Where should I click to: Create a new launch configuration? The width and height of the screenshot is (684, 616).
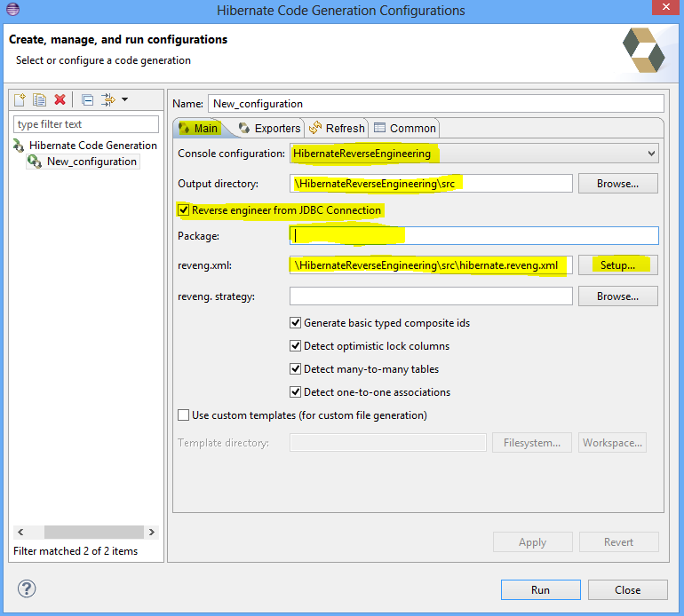(20, 99)
